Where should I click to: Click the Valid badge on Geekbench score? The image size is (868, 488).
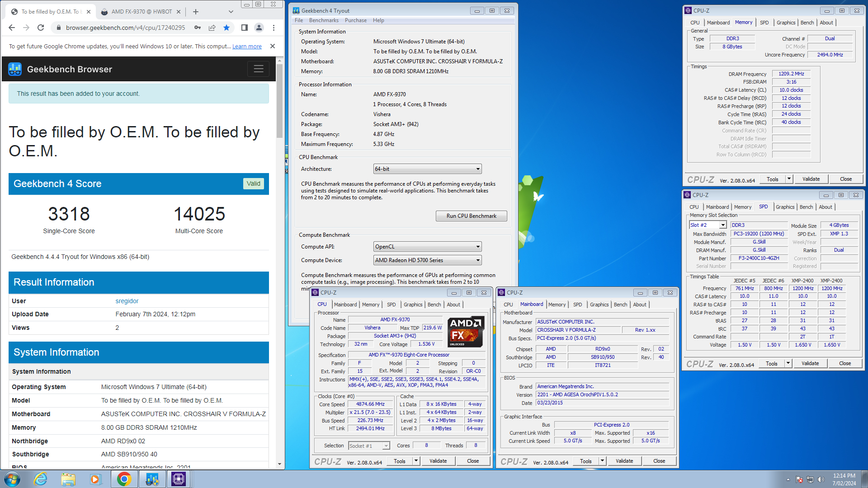click(x=253, y=183)
